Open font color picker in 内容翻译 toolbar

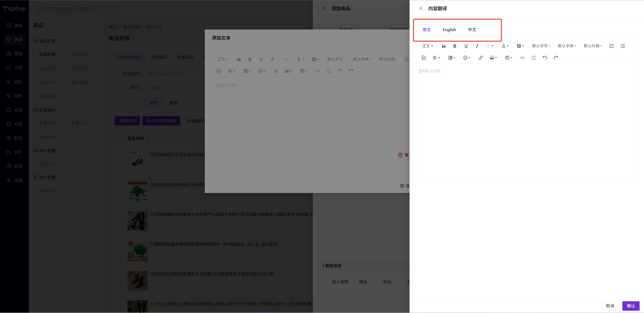point(505,46)
